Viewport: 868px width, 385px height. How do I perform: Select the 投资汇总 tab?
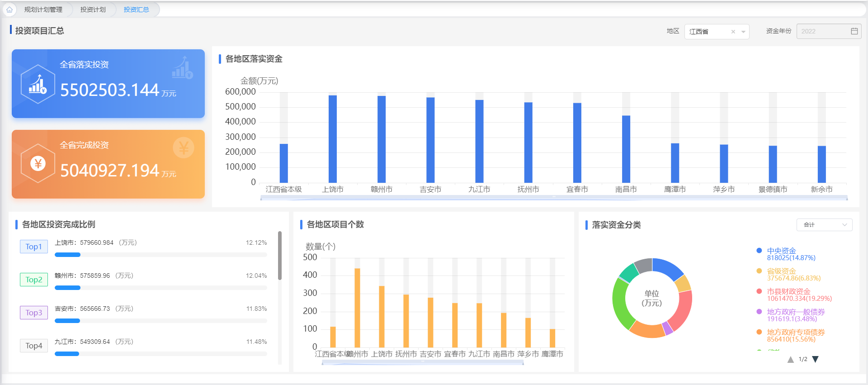pos(136,10)
